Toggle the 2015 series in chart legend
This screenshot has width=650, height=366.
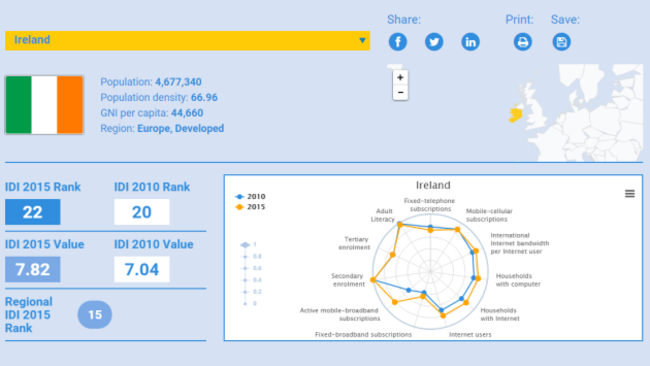pos(250,207)
